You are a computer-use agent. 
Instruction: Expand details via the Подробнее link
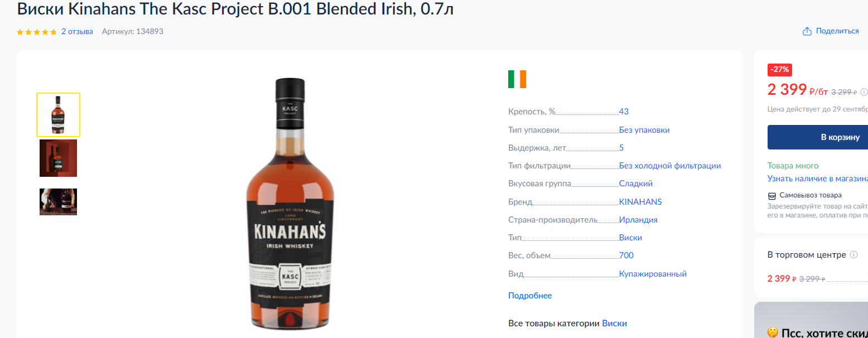click(x=530, y=296)
